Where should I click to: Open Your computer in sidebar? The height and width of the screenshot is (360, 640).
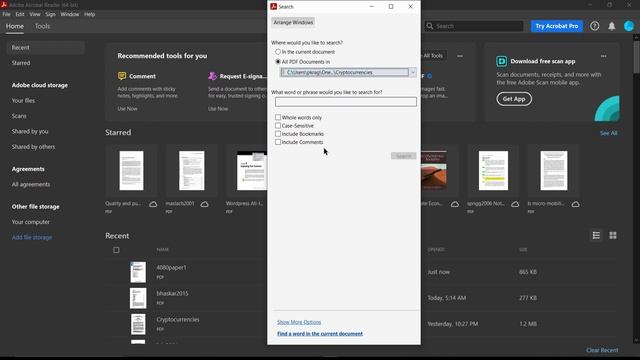tap(31, 222)
